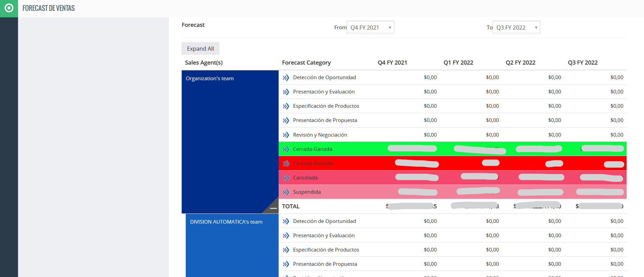Click the Cerrada-Perdida category label
Image resolution: width=644 pixels, height=277 pixels.
click(x=313, y=163)
